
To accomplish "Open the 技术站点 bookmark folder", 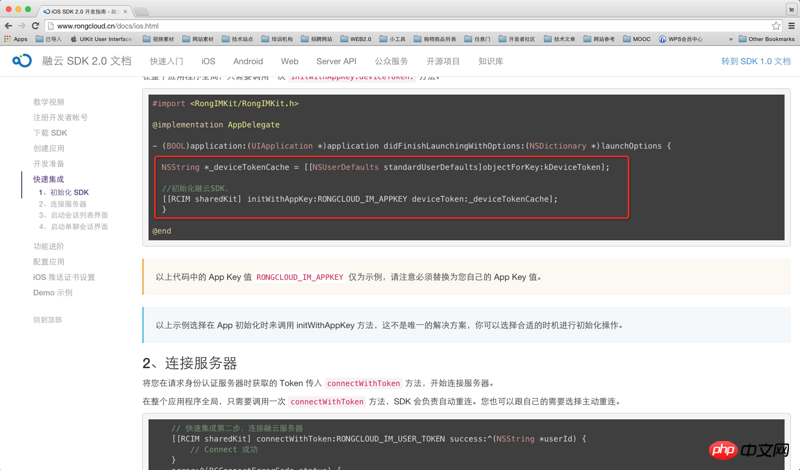I will point(237,39).
